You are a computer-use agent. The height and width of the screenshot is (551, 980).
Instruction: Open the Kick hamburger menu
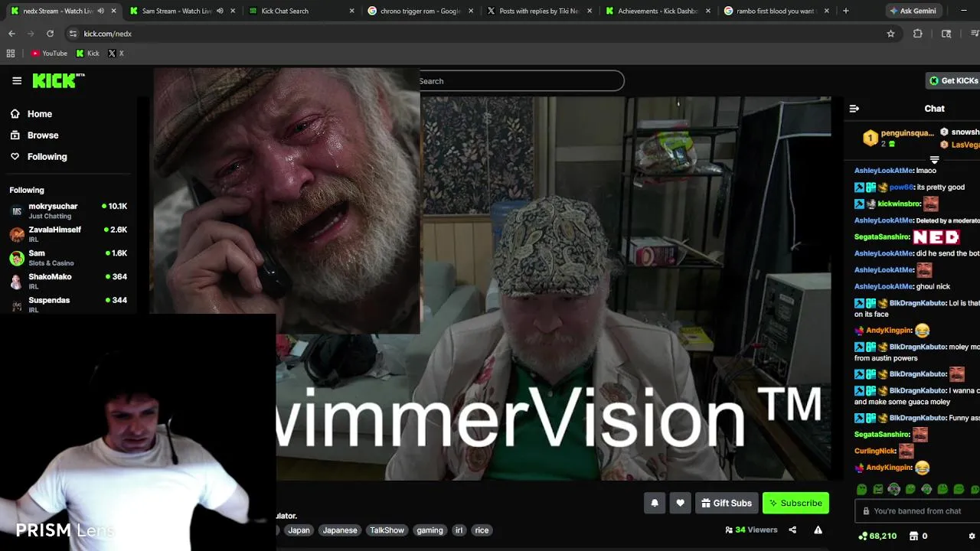coord(17,80)
